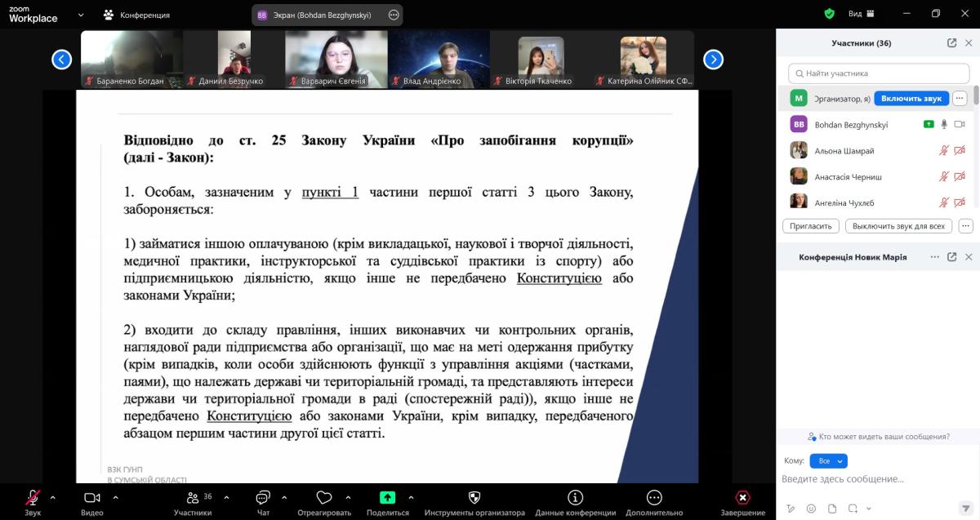Click the Пригласить button

tap(811, 226)
